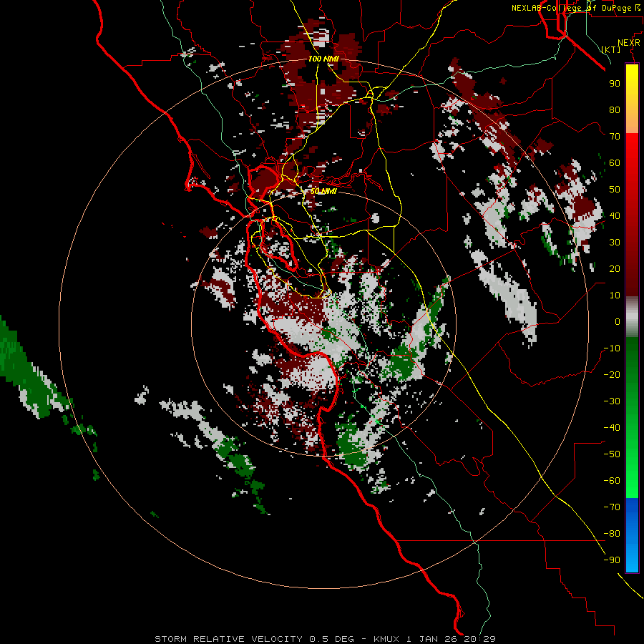Click the 50 NMI range ring label
644x644 pixels.
pyautogui.click(x=323, y=191)
